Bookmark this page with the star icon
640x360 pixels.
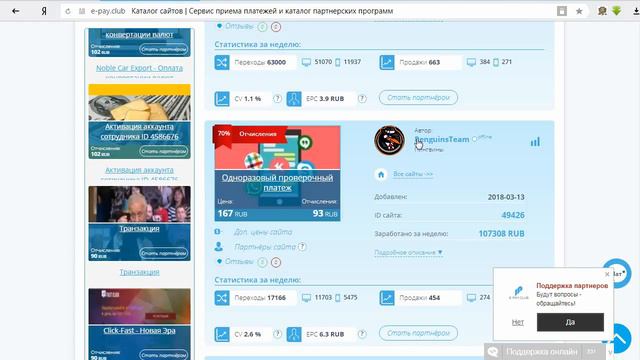579,11
